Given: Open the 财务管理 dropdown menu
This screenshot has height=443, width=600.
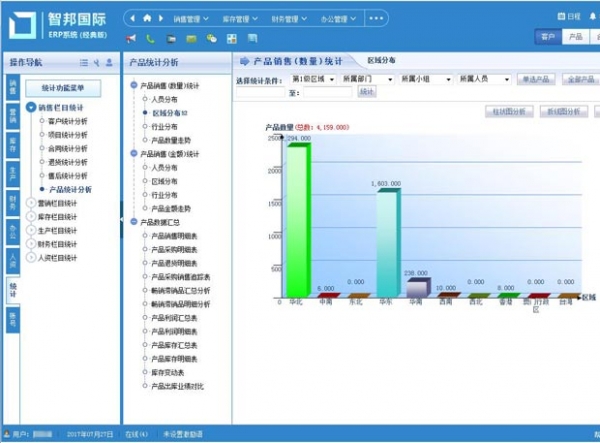Looking at the screenshot, I should [x=289, y=18].
